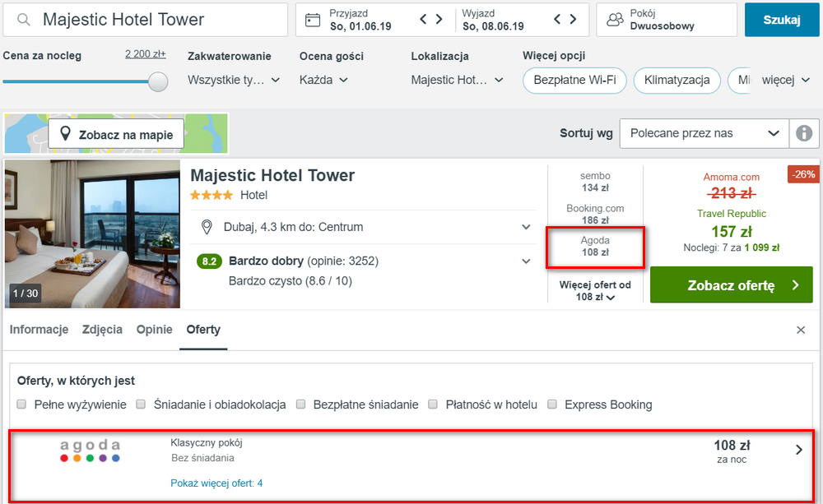Toggle the Klimatyzacja filter
This screenshot has width=823, height=504.
coord(677,81)
